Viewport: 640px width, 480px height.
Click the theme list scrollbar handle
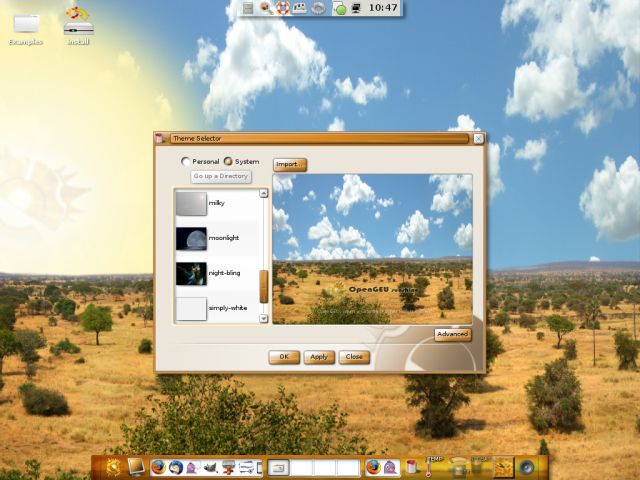pos(264,287)
